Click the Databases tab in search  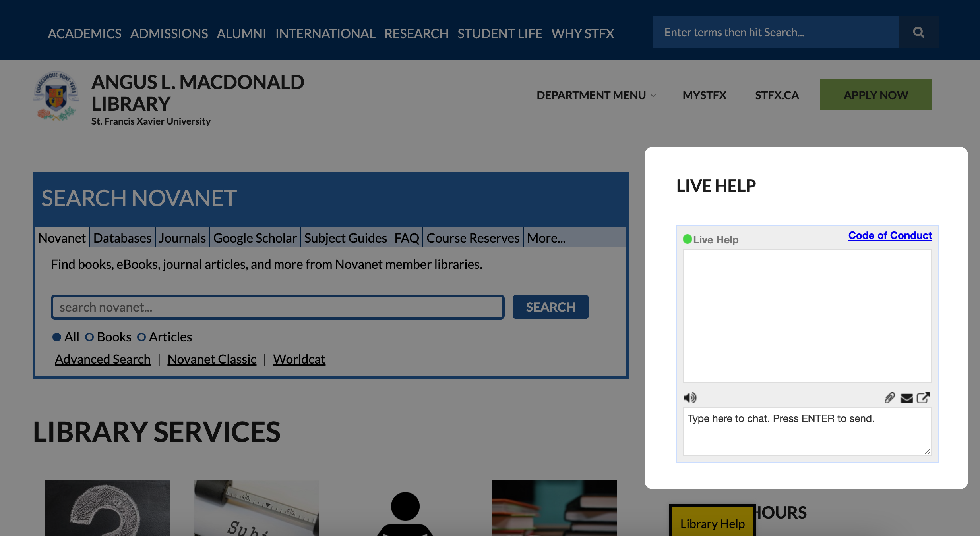coord(122,238)
